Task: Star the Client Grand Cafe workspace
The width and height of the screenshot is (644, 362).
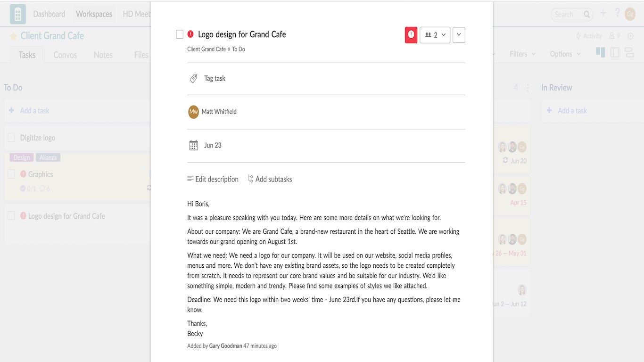Action: tap(13, 36)
